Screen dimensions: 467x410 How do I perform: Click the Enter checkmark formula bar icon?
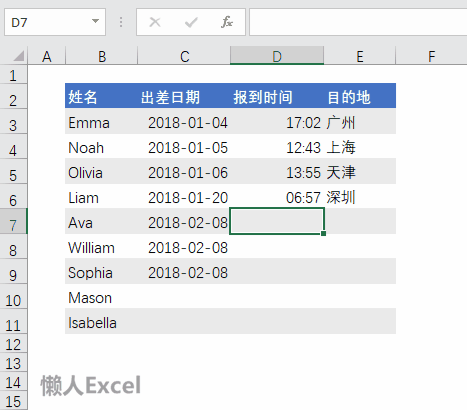point(191,22)
